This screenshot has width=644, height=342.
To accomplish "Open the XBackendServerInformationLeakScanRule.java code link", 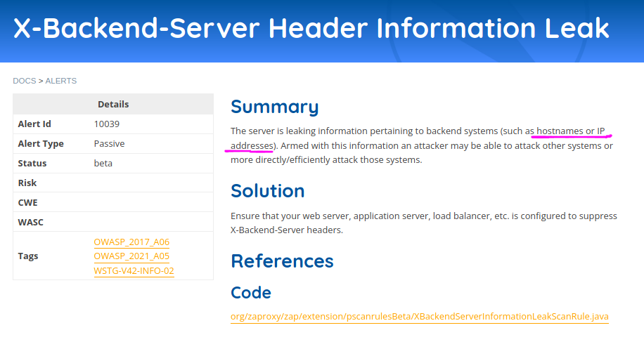I will pos(419,317).
